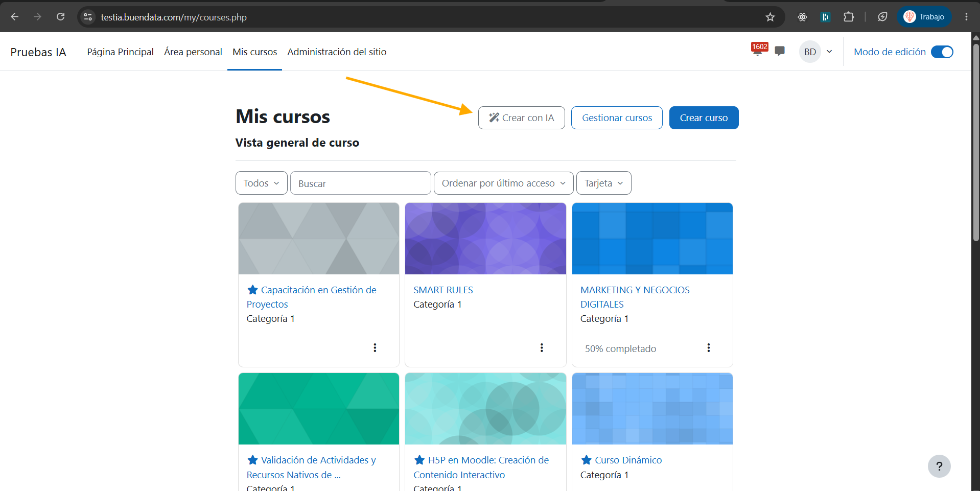Click the H5P en Moodle course thumbnail
This screenshot has height=491, width=980.
click(485, 409)
